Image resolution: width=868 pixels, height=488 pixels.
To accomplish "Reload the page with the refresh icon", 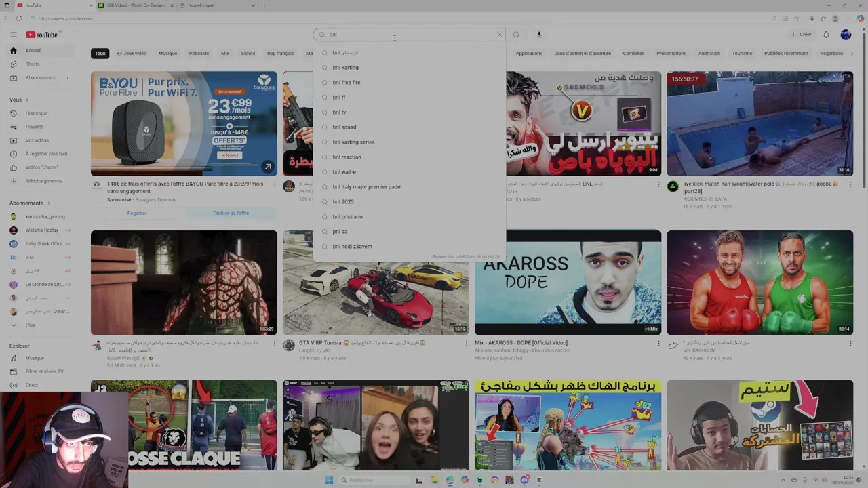I will pyautogui.click(x=19, y=18).
